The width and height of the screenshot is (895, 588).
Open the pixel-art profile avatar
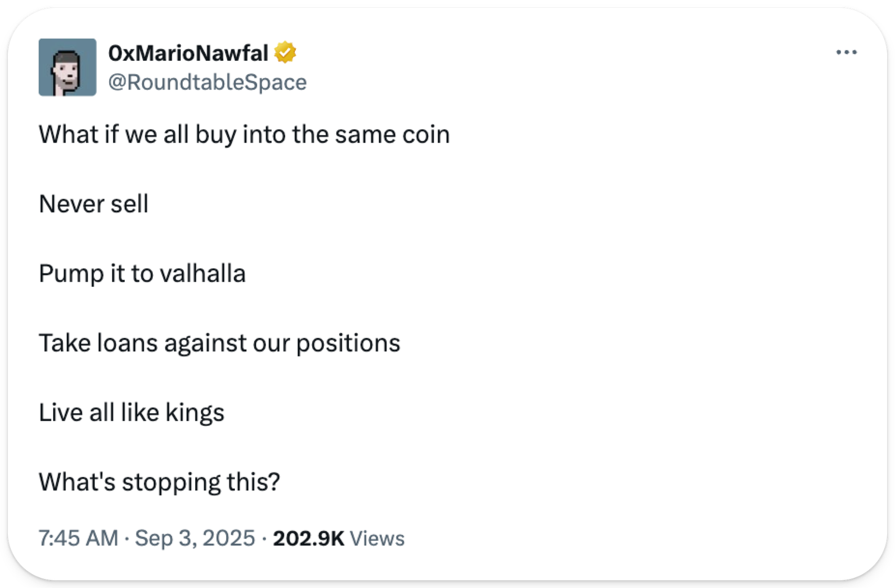coord(67,67)
